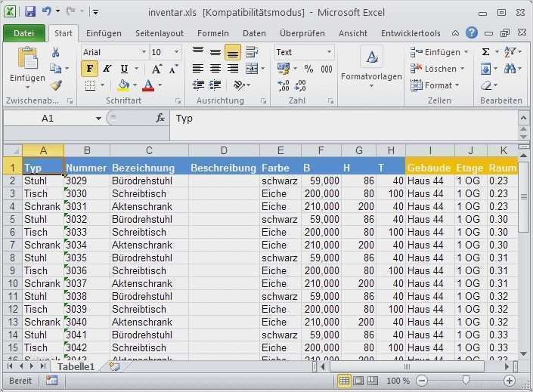Click the AutoSum sigma icon
This screenshot has height=392, width=533.
click(486, 52)
